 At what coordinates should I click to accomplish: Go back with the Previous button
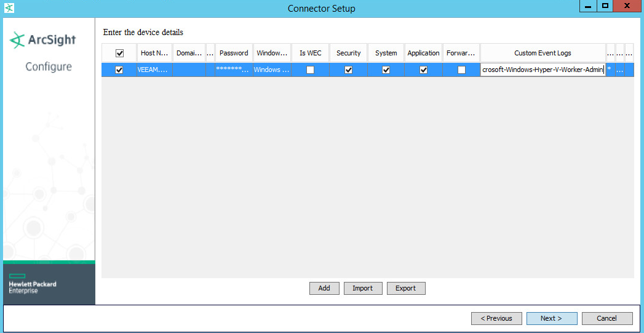(496, 318)
